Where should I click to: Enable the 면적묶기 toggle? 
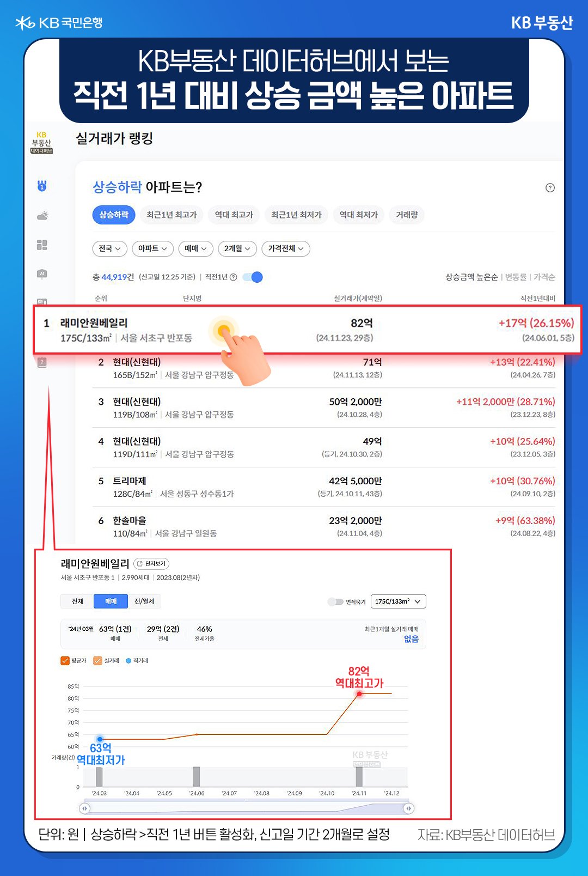tap(335, 601)
